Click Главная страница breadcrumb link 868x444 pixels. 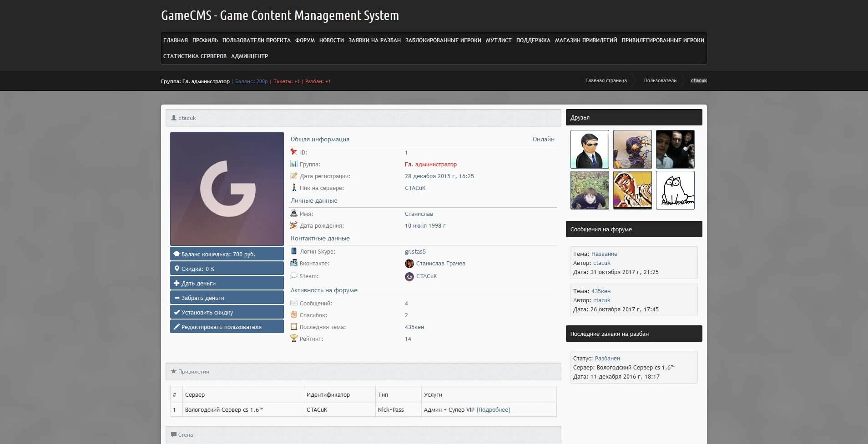pos(606,81)
